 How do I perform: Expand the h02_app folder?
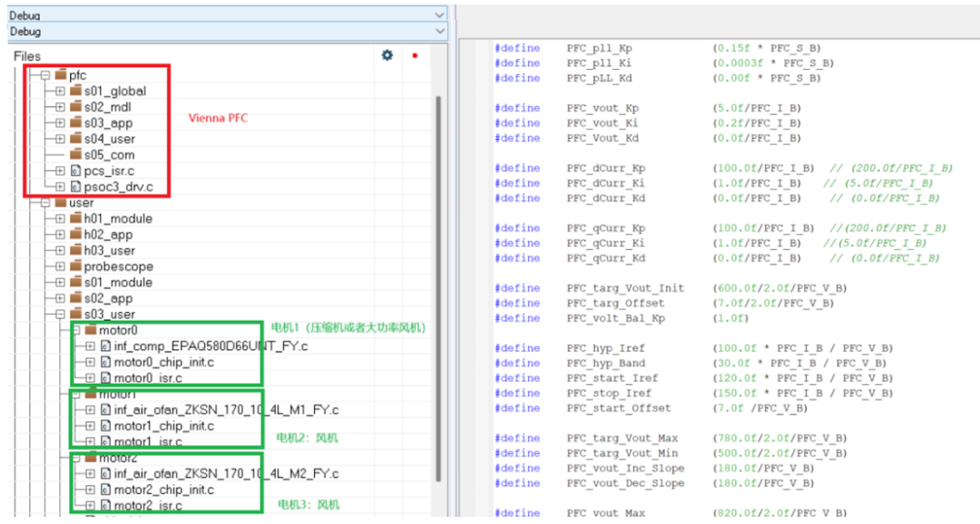pyautogui.click(x=60, y=235)
